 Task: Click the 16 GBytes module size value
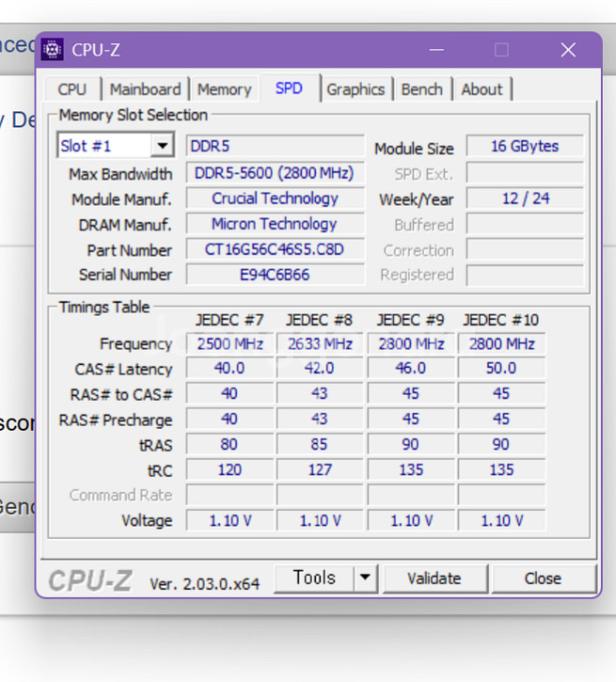(525, 146)
